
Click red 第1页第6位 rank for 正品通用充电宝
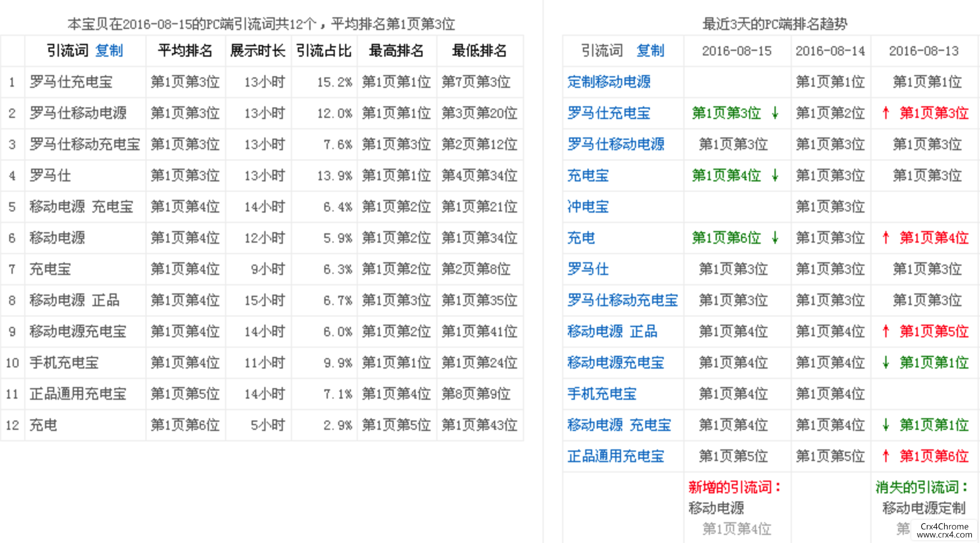click(x=934, y=456)
